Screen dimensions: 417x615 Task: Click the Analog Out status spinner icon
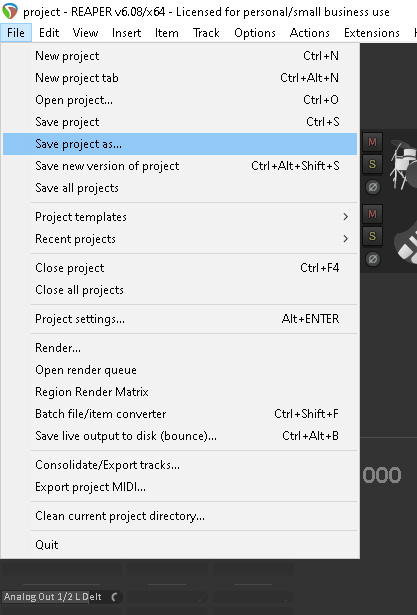[115, 597]
